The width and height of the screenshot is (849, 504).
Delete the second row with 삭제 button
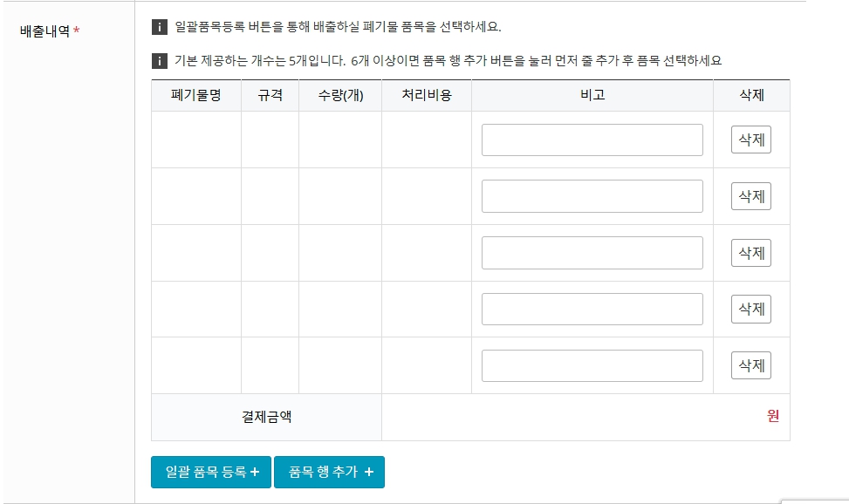point(751,196)
